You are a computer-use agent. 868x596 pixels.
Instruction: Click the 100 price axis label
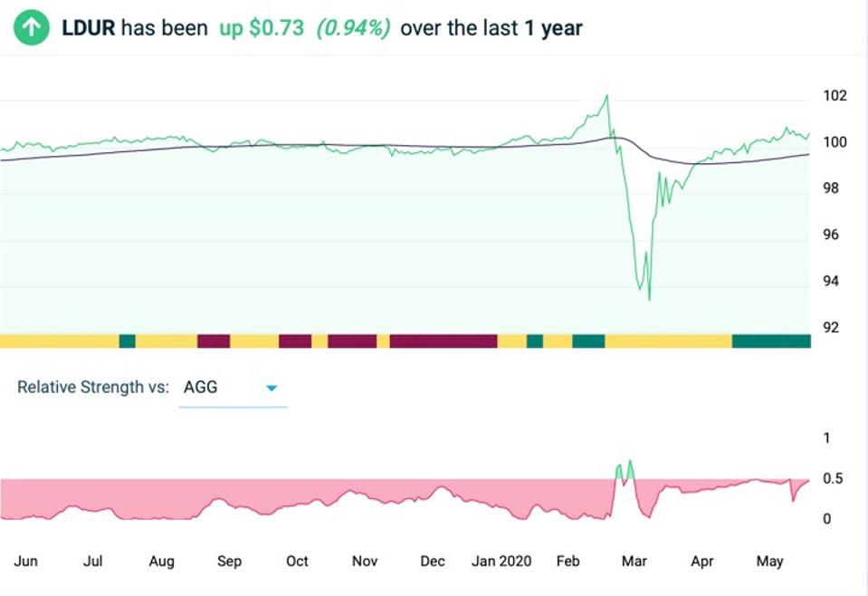click(x=835, y=142)
